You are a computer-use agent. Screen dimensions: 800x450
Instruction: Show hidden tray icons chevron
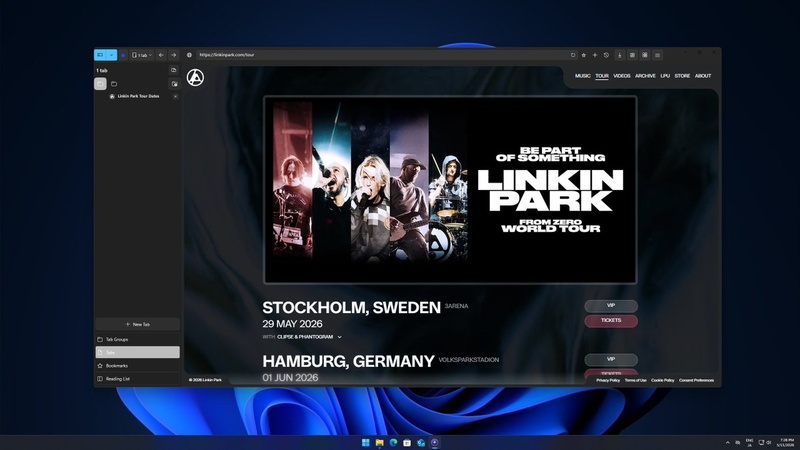pos(728,442)
